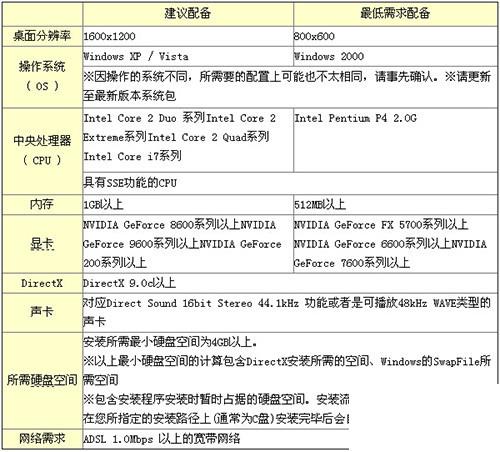Select the 操作系统 (OS) row label
The width and height of the screenshot is (500, 452).
(42, 77)
